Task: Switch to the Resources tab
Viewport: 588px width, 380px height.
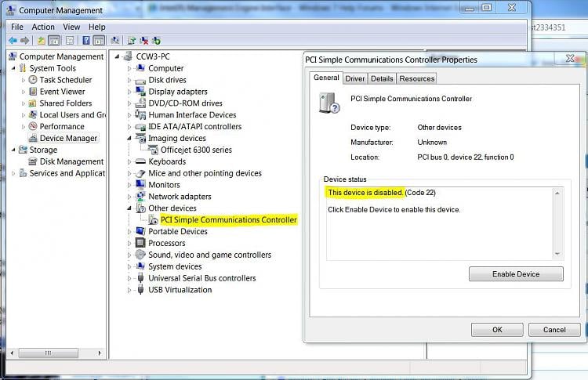Action: [x=416, y=78]
